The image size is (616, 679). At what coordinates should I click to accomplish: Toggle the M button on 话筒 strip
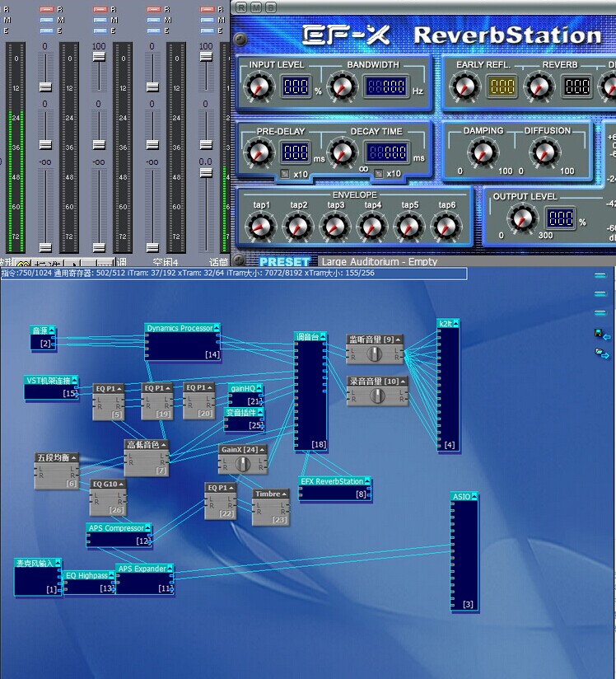pyautogui.click(x=207, y=20)
